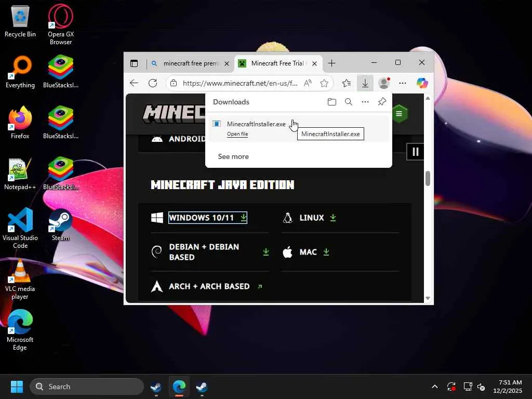532x399 pixels.
Task: Click the page vertical scrollbar thumb
Action: click(x=428, y=179)
